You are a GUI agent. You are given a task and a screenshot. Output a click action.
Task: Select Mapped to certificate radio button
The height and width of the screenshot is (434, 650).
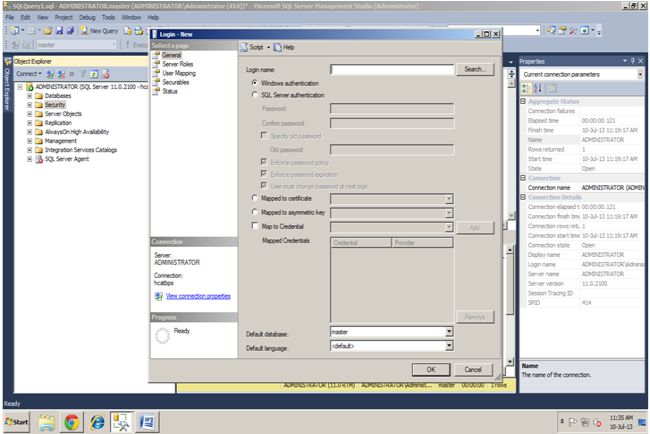255,198
